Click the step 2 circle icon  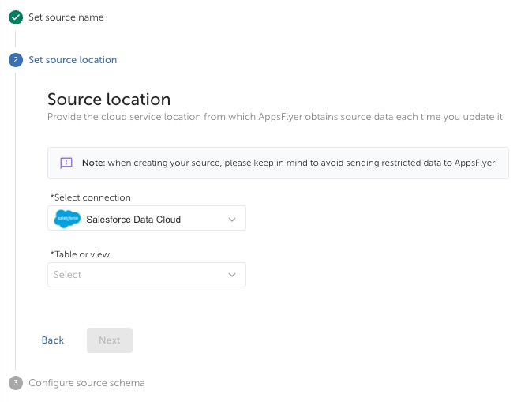coord(16,60)
